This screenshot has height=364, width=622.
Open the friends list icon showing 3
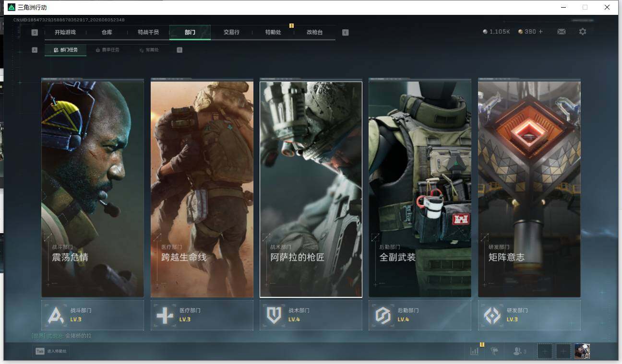520,351
